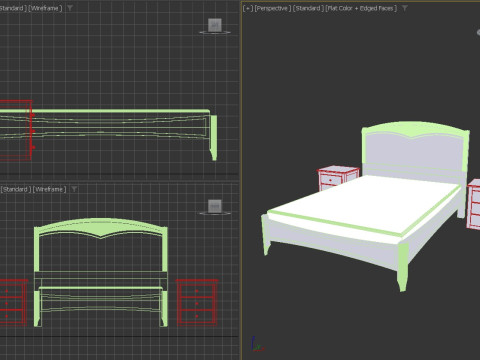Open the [Wireframe] menu in top-left viewport
The image size is (480, 360).
(45, 8)
